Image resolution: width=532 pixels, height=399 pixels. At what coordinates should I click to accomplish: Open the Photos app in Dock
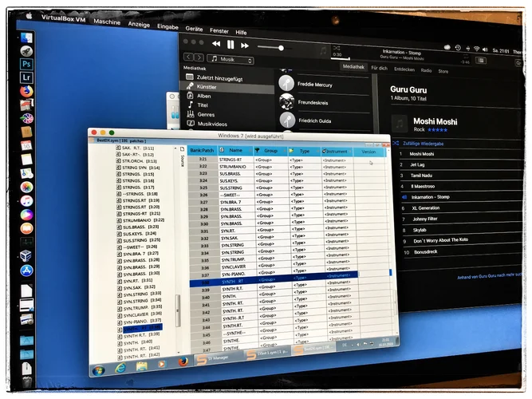(x=26, y=187)
